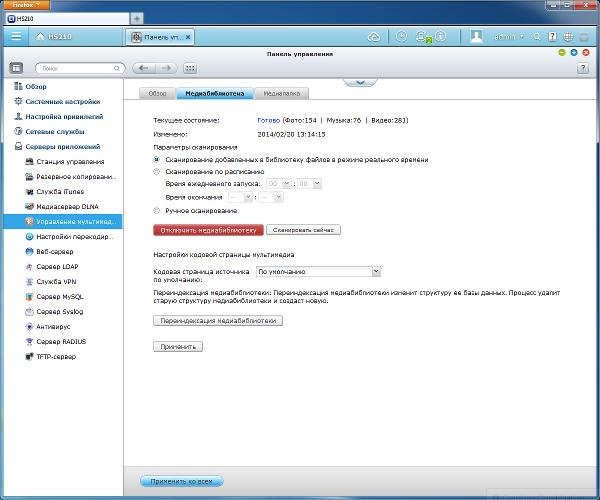
Task: Open new Firefox tab with plus button
Action: coord(137,18)
